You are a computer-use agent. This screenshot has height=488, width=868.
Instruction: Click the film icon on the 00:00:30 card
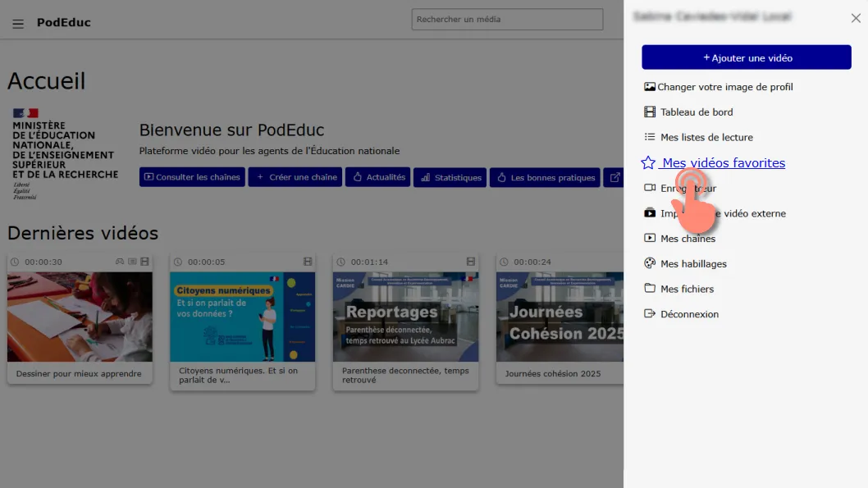[x=145, y=262]
